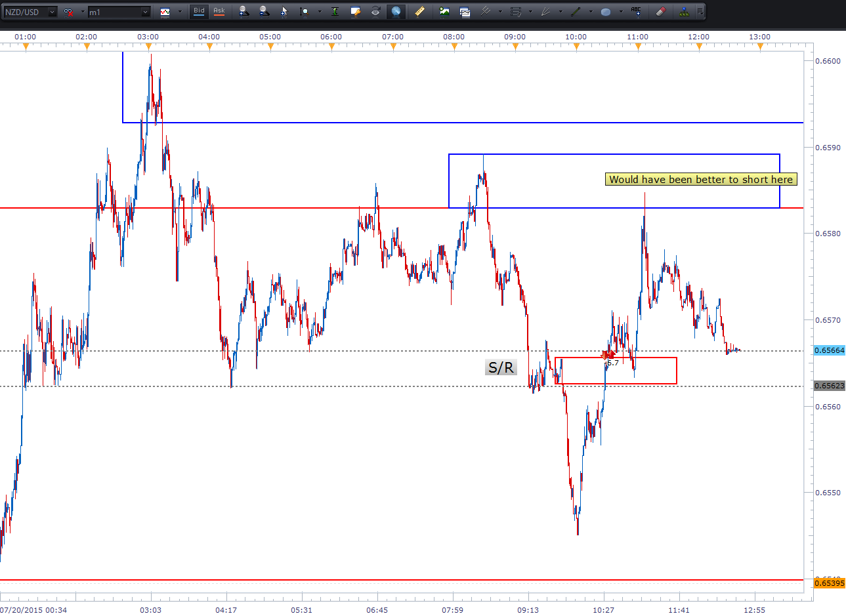
Task: Expand the chart type dropdown arrow
Action: [179, 12]
